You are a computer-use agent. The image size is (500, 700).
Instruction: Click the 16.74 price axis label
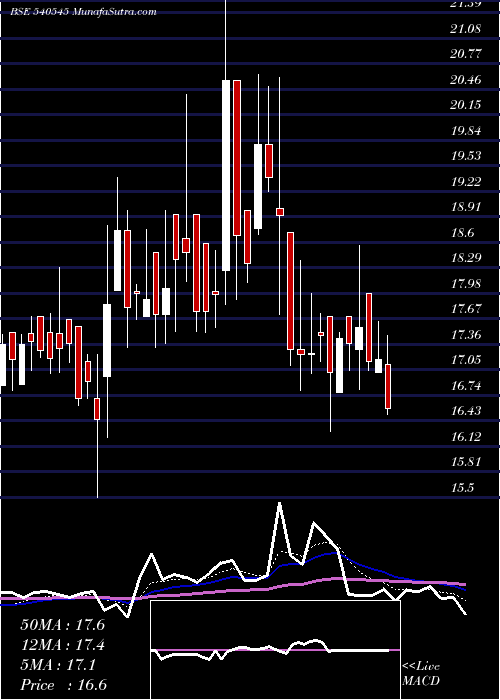click(466, 386)
